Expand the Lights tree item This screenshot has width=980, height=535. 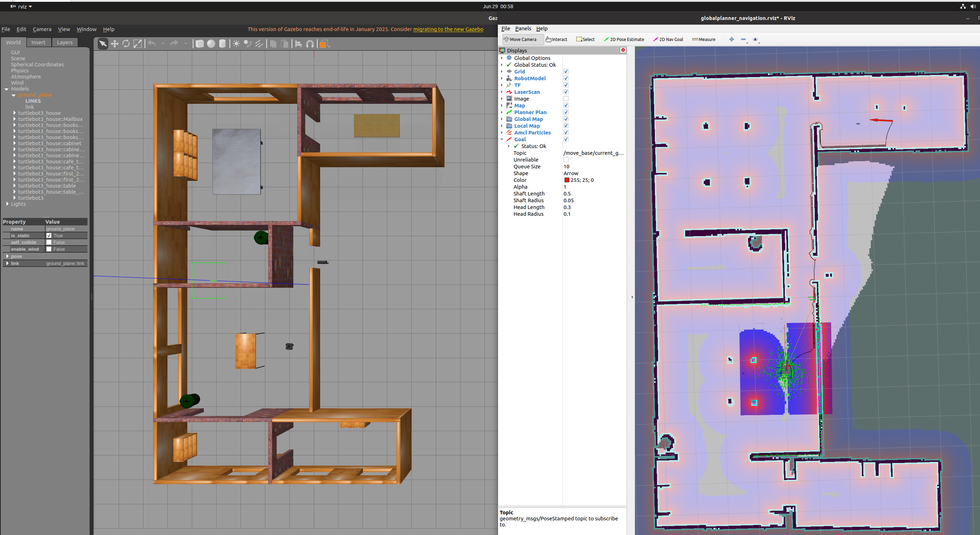click(x=7, y=204)
